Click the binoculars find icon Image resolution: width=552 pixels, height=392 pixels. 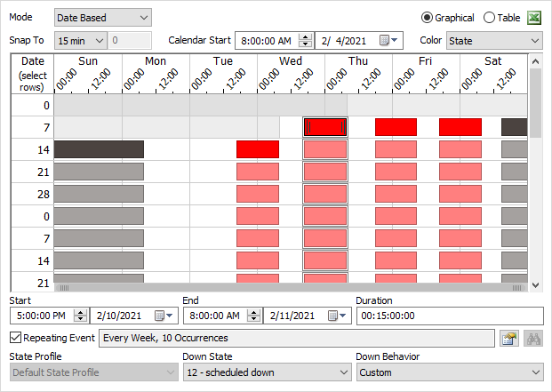point(533,339)
